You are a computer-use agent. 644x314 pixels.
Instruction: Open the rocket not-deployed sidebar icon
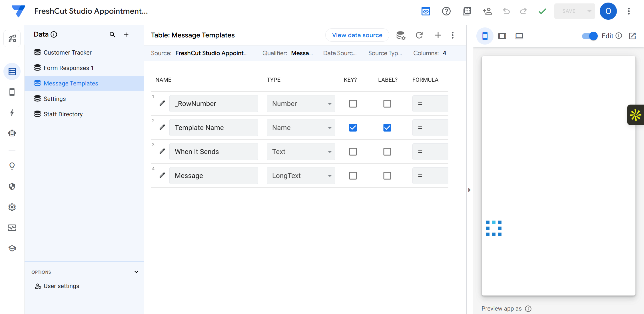coord(12,38)
